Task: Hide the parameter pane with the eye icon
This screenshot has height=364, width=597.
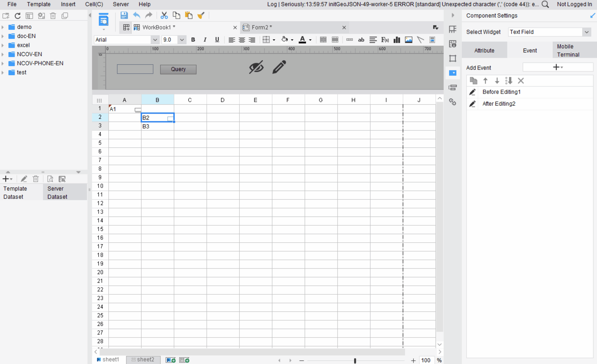Action: coord(256,67)
